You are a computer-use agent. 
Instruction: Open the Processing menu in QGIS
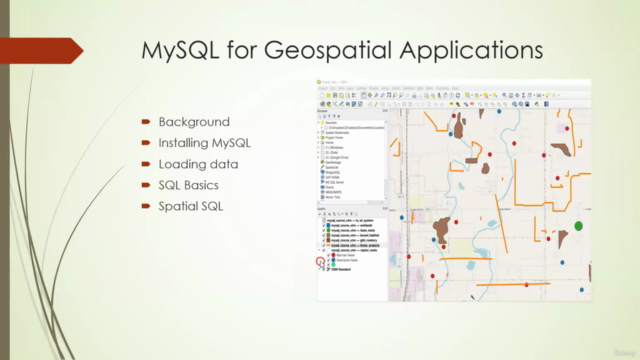(x=442, y=88)
